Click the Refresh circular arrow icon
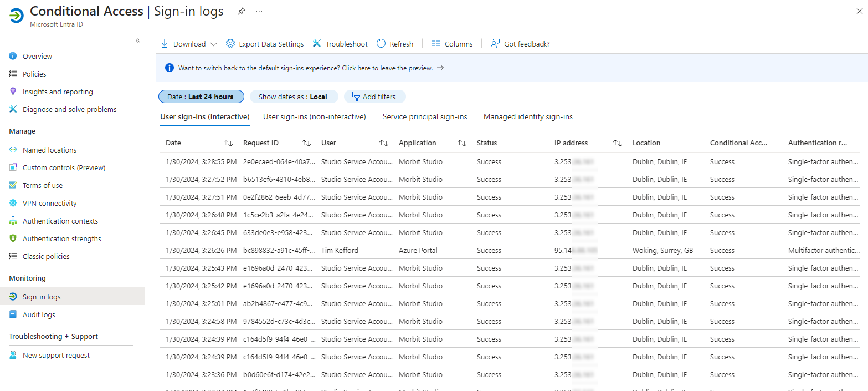Image resolution: width=868 pixels, height=391 pixels. point(381,44)
